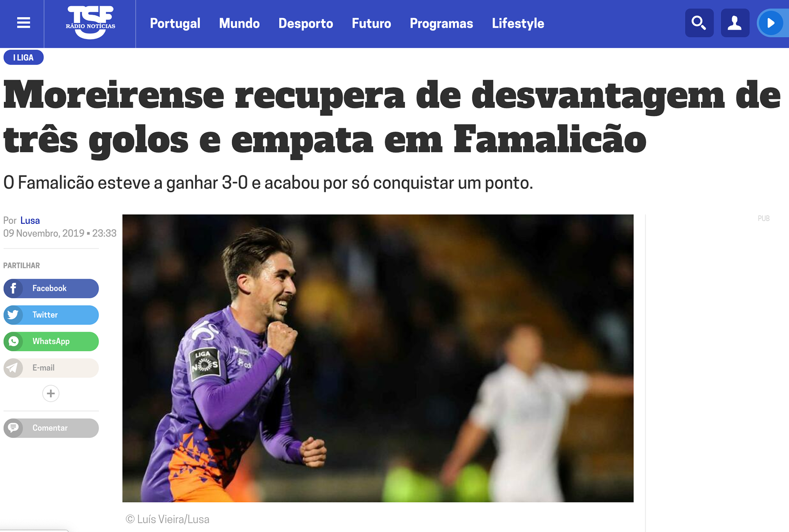
Task: Click the Twitter bird icon
Action: point(13,315)
